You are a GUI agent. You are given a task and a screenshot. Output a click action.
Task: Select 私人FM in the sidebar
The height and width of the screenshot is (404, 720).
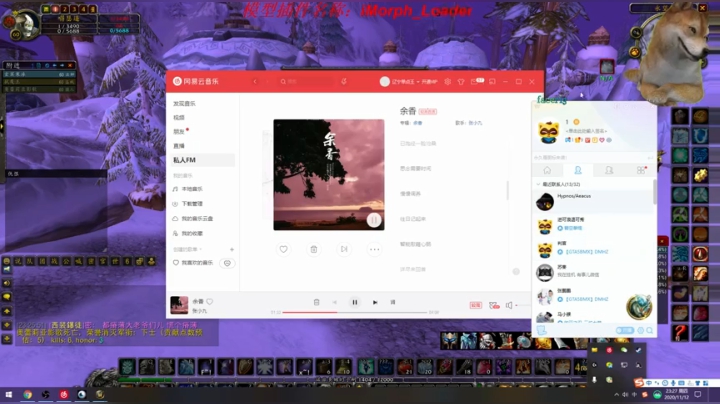tap(202, 160)
